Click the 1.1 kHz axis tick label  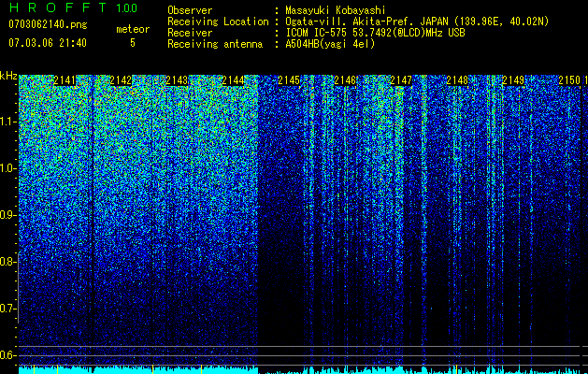pyautogui.click(x=8, y=122)
